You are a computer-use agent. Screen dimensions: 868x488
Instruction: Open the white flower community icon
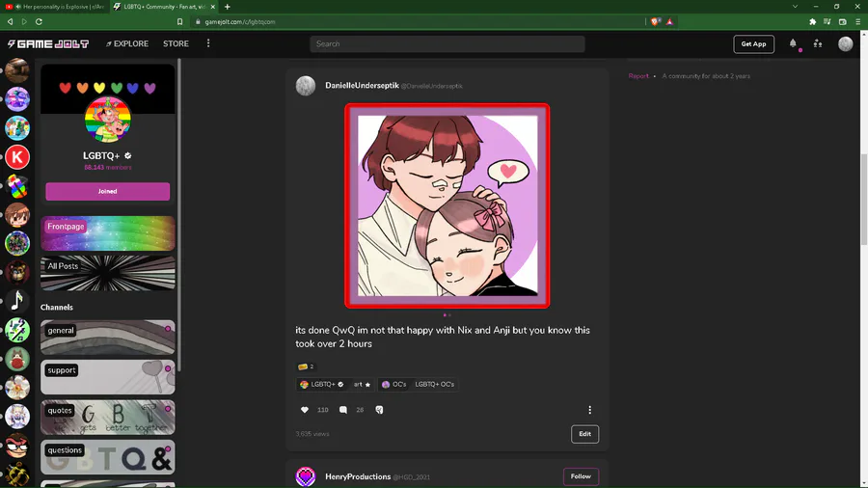(x=17, y=388)
